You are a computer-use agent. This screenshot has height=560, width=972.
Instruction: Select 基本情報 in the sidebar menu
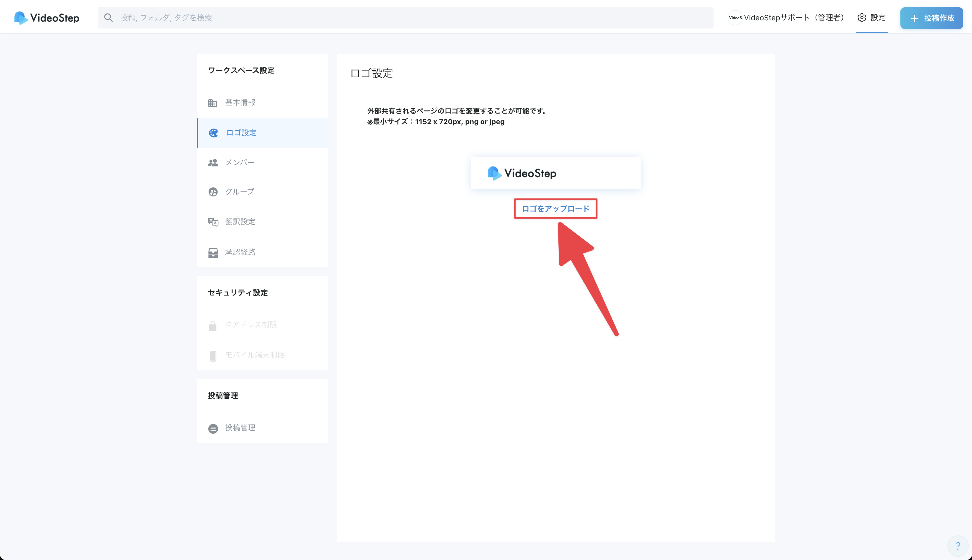click(240, 103)
